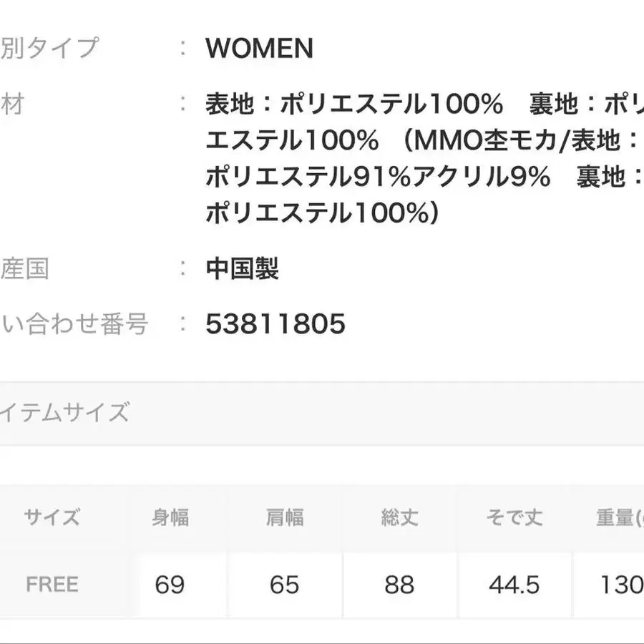The height and width of the screenshot is (644, 644).
Task: Select the 中国製 country of origin text
Action: point(242,269)
